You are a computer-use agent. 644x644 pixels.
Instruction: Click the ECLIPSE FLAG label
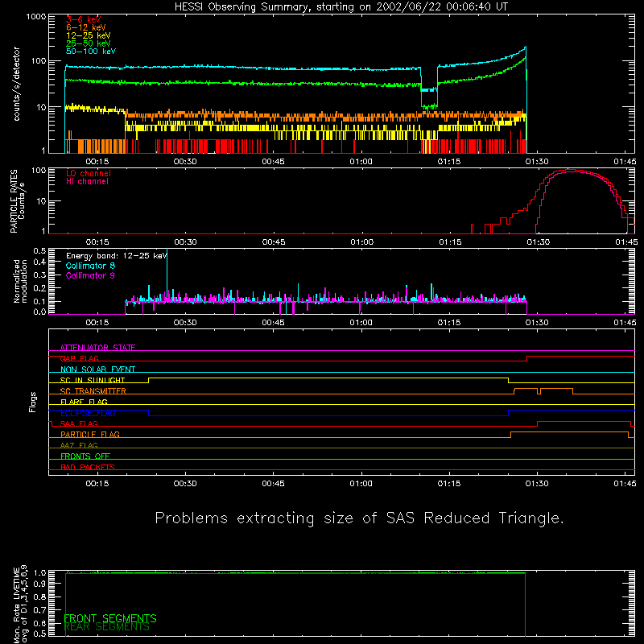pyautogui.click(x=88, y=413)
